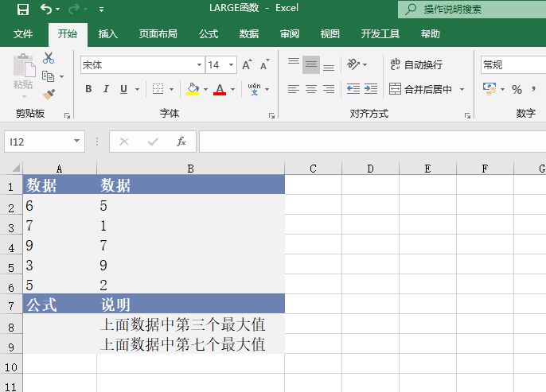Expand the font size dropdown
Image resolution: width=546 pixels, height=392 pixels.
231,64
